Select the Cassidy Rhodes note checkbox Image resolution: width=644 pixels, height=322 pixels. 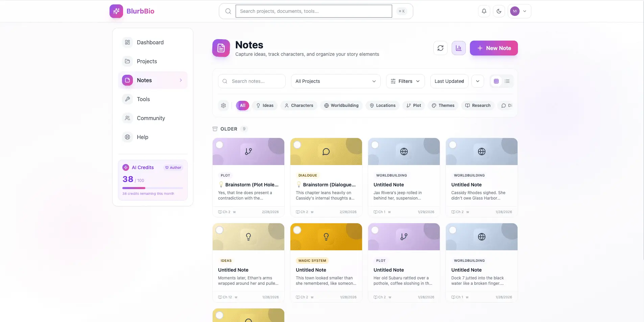point(453,145)
